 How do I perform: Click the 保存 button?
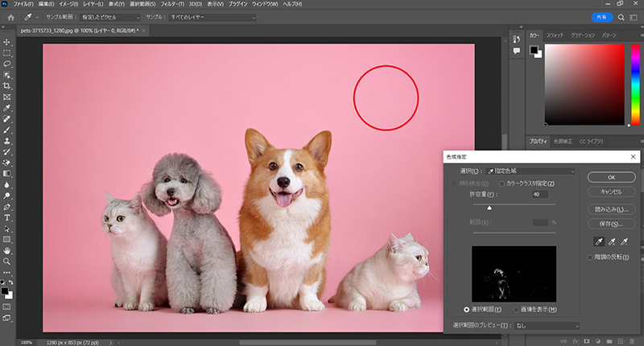click(612, 224)
